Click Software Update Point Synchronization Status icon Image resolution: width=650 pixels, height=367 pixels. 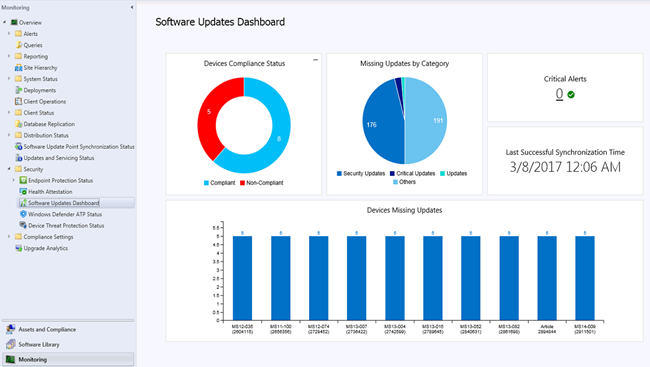pyautogui.click(x=18, y=146)
